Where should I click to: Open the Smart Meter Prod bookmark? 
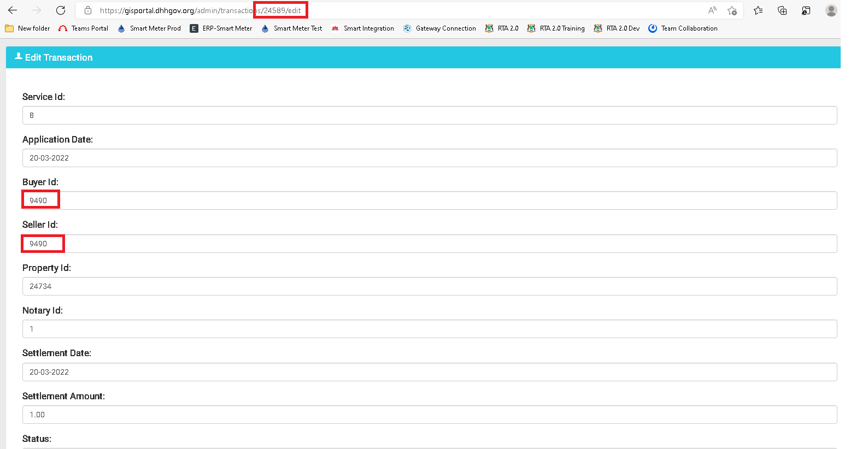(149, 28)
